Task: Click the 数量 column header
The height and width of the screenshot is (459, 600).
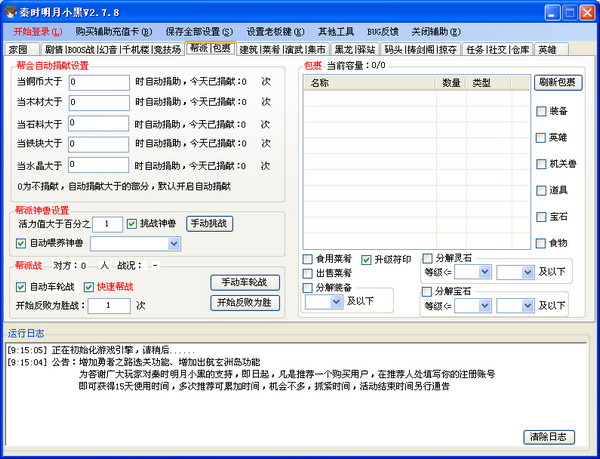Action: point(451,83)
